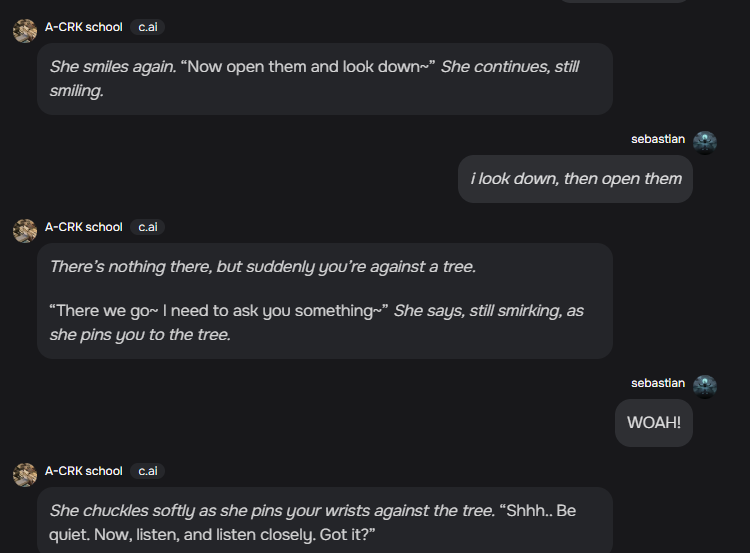The height and width of the screenshot is (553, 750).
Task: Click the partially visible message bubble at the top
Action: coord(625,2)
